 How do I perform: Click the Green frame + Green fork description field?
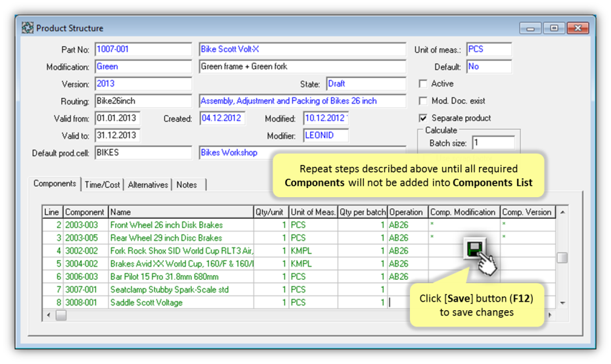point(302,66)
